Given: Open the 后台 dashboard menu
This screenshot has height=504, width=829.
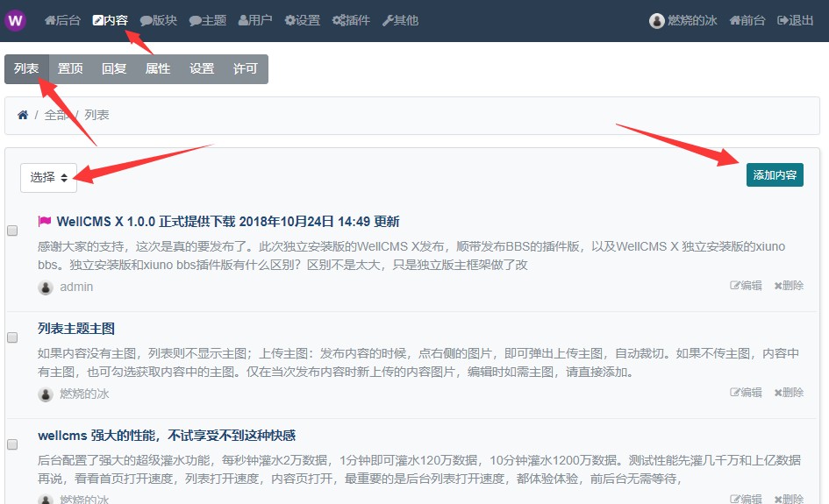Looking at the screenshot, I should tap(63, 21).
